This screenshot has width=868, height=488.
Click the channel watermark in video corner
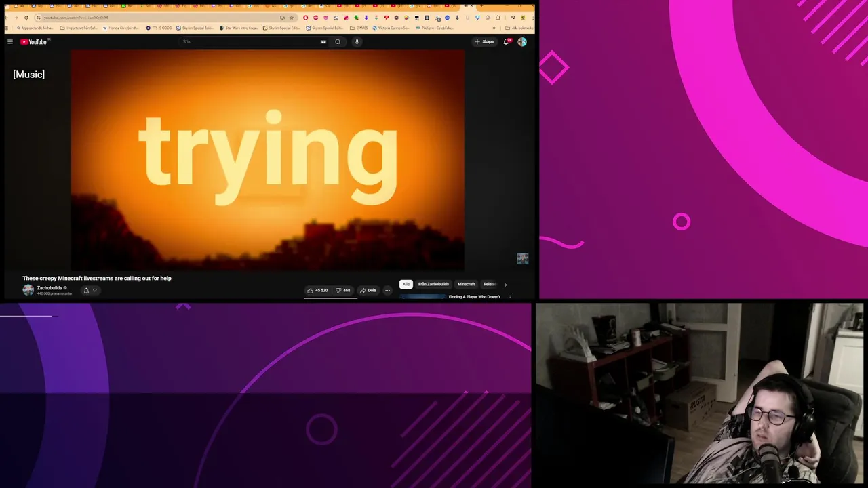(x=522, y=258)
